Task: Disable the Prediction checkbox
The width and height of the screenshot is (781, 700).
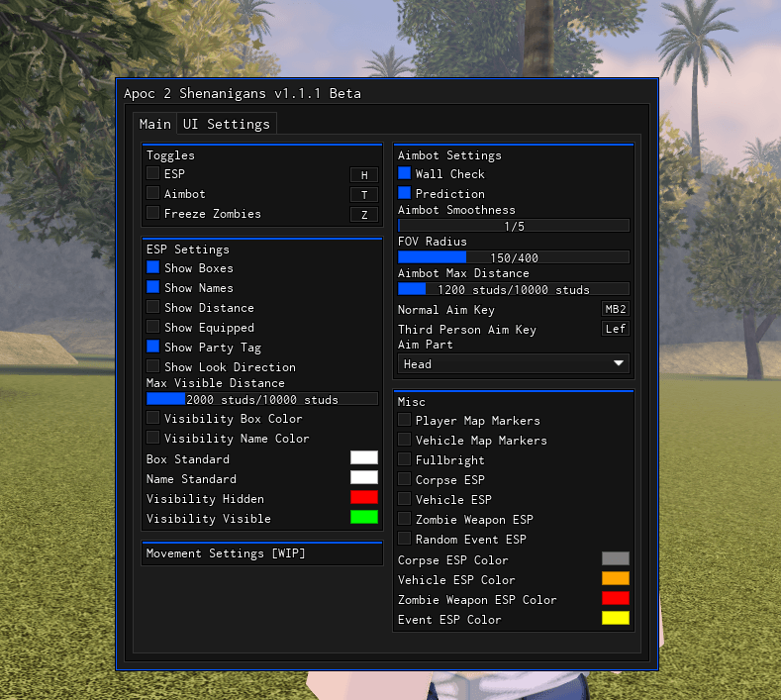Action: 405,193
